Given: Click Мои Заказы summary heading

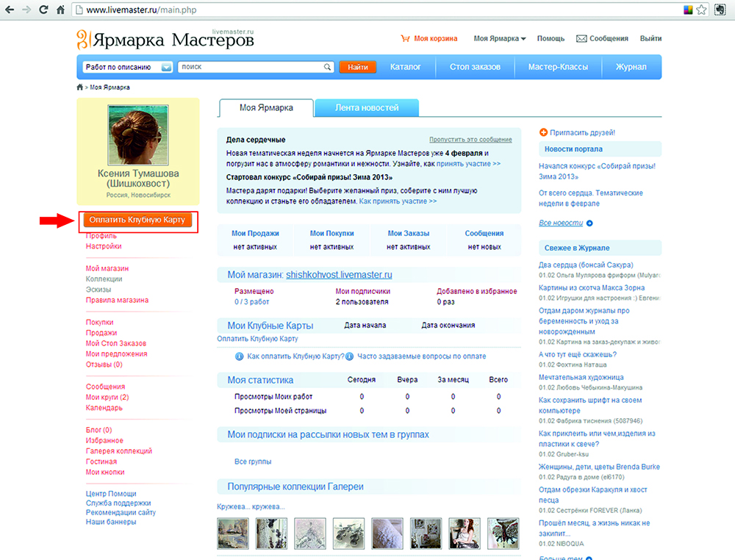Looking at the screenshot, I should (408, 234).
